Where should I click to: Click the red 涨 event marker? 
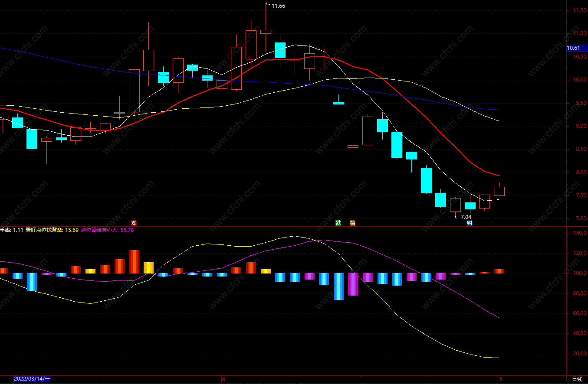point(134,223)
